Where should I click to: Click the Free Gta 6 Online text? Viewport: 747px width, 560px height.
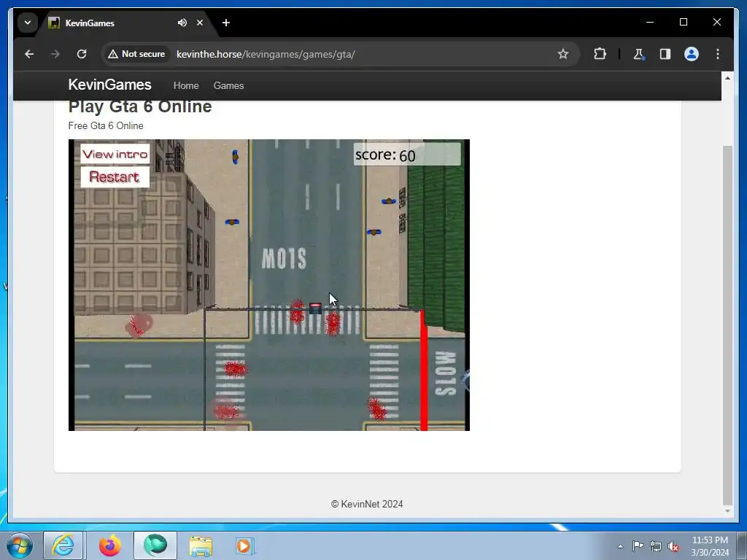pos(106,125)
